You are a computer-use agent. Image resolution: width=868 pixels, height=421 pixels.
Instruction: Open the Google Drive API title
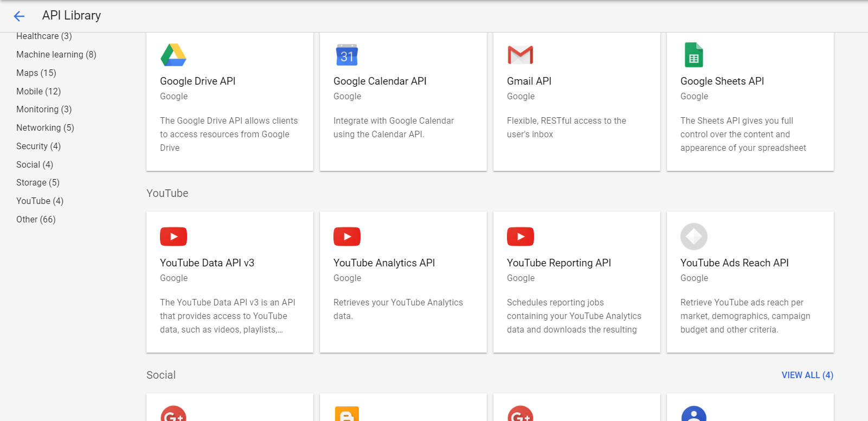(197, 81)
